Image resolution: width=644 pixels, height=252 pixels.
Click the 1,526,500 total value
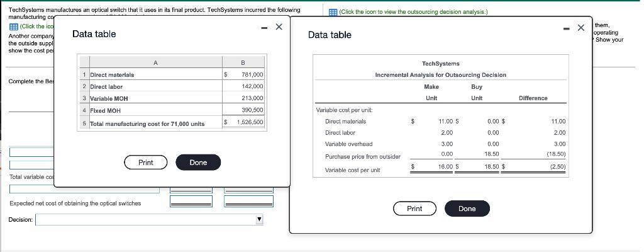coord(243,123)
